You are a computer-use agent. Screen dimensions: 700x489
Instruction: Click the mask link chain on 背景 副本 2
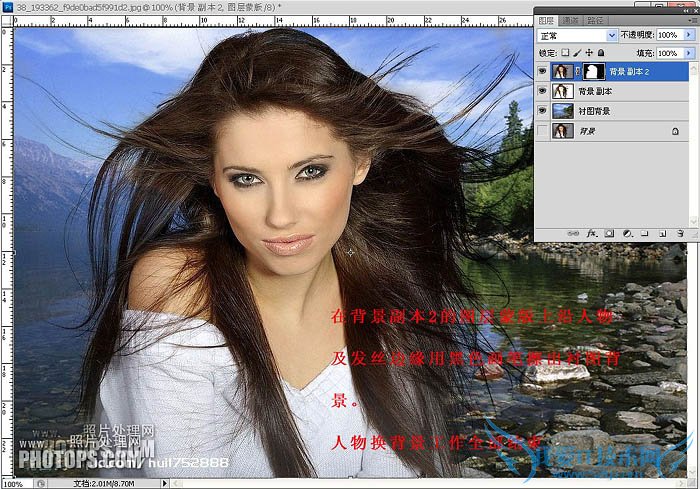578,71
